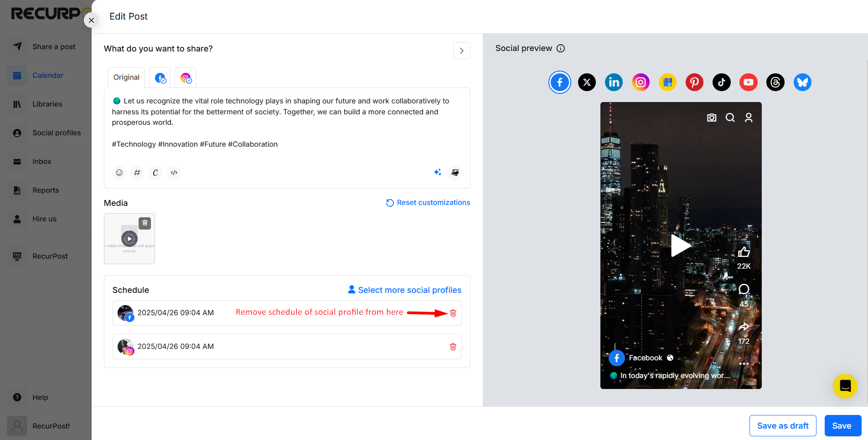Close the Edit Post dialog
This screenshot has height=440, width=868.
click(92, 20)
